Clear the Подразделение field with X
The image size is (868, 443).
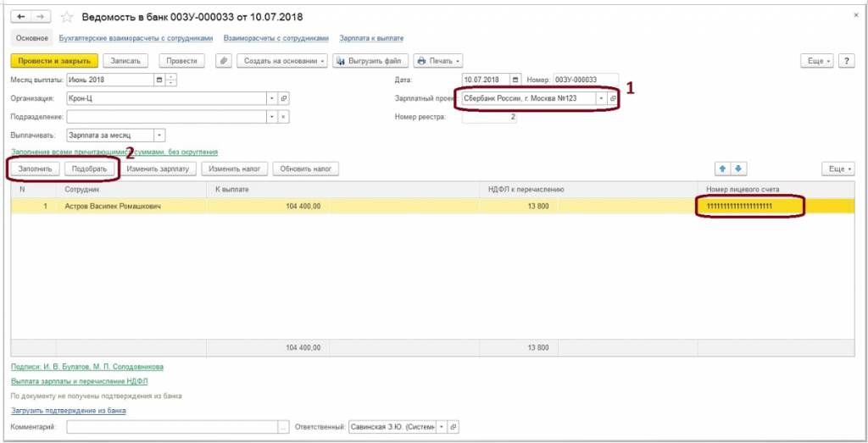(x=283, y=116)
